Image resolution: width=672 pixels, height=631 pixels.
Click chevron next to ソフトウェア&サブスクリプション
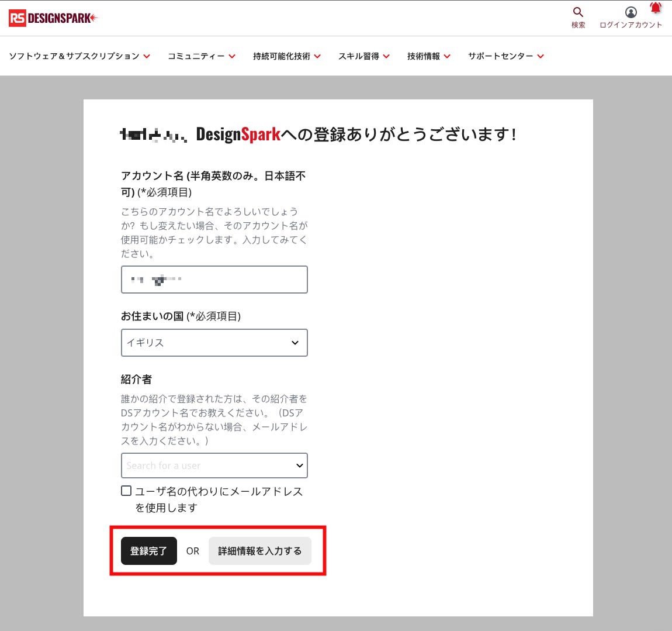pyautogui.click(x=147, y=56)
